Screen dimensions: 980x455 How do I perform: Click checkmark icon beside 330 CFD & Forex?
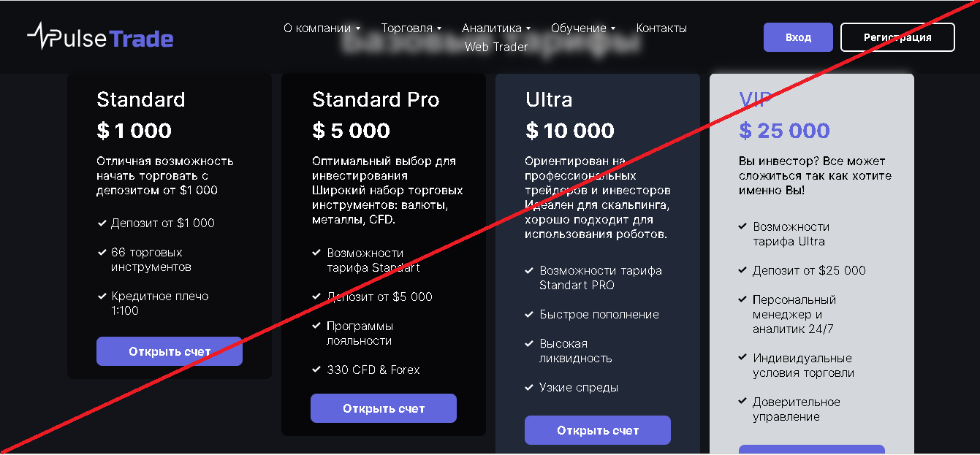point(316,370)
